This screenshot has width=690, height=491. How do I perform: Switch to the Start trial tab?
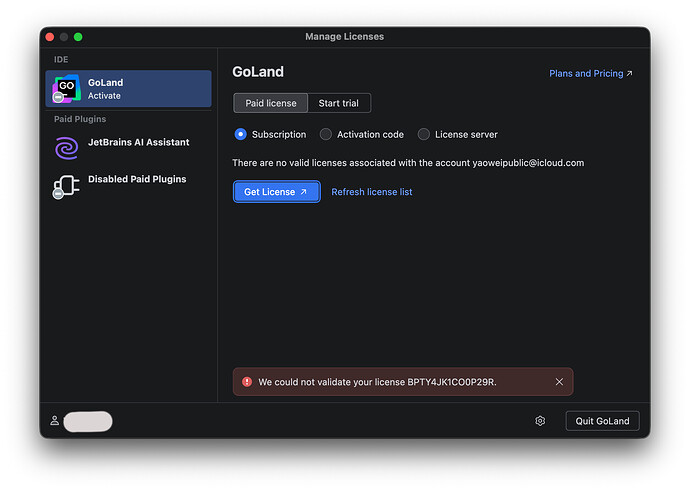(x=338, y=103)
